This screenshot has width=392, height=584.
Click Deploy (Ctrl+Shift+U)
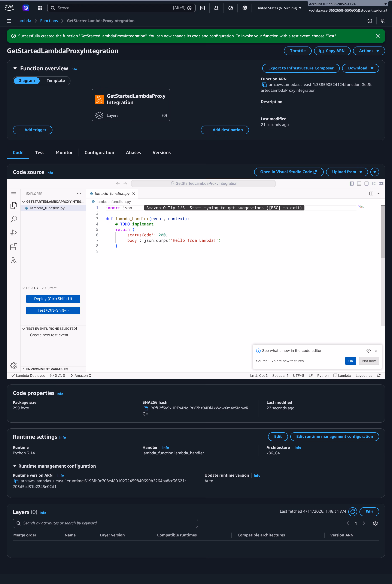(53, 299)
